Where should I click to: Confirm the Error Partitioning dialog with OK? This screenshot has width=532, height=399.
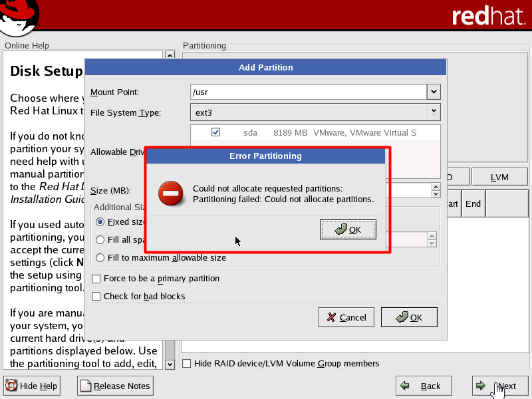point(348,229)
